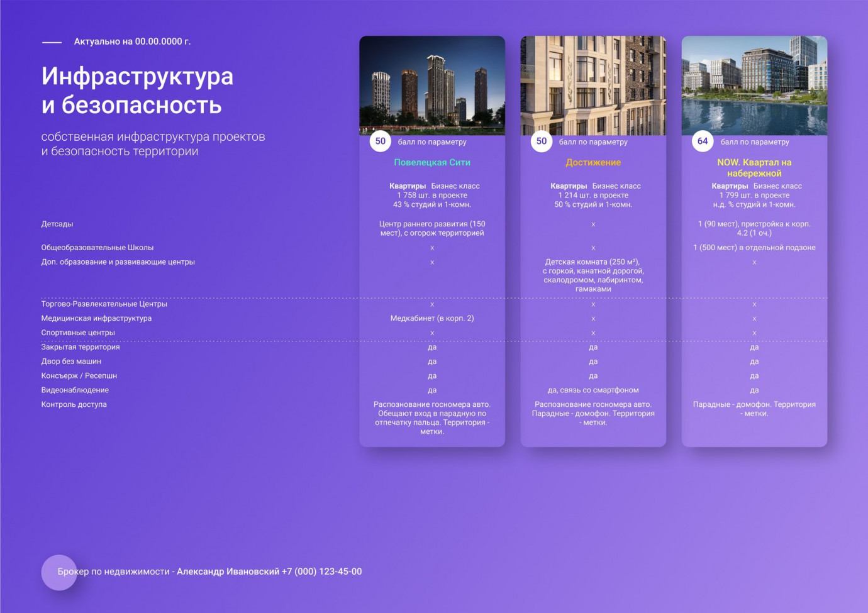
Task: Select the orange title 'Достижение'
Action: (593, 162)
